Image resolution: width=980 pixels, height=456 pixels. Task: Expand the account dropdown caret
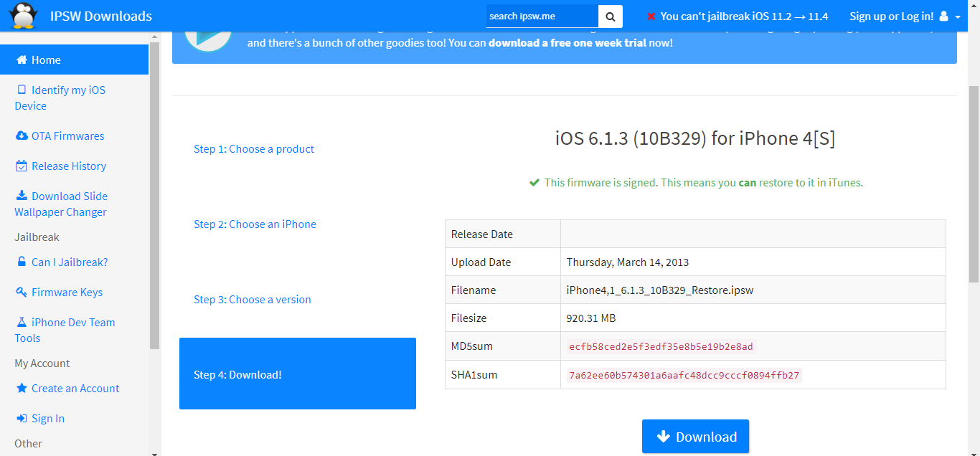pos(958,16)
